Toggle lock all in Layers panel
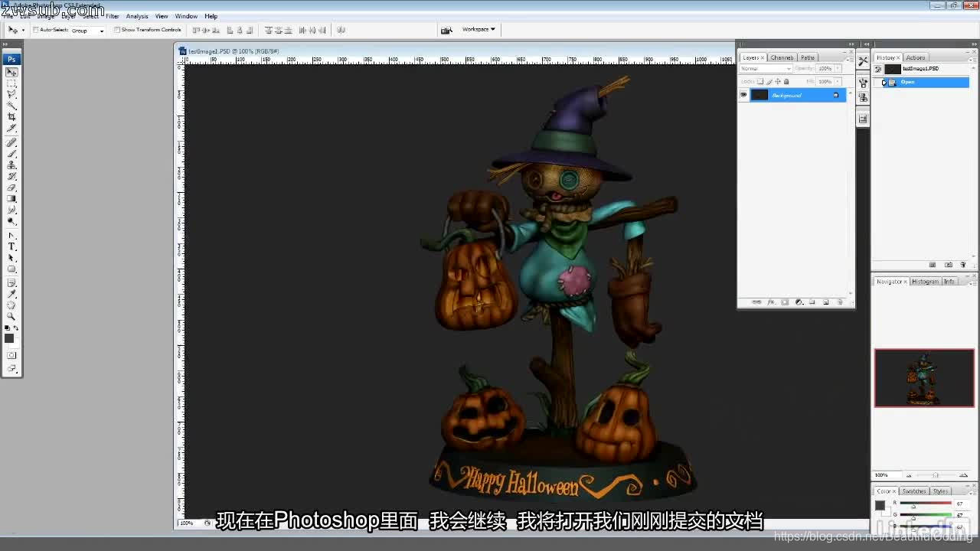This screenshot has height=551, width=980. (x=786, y=81)
